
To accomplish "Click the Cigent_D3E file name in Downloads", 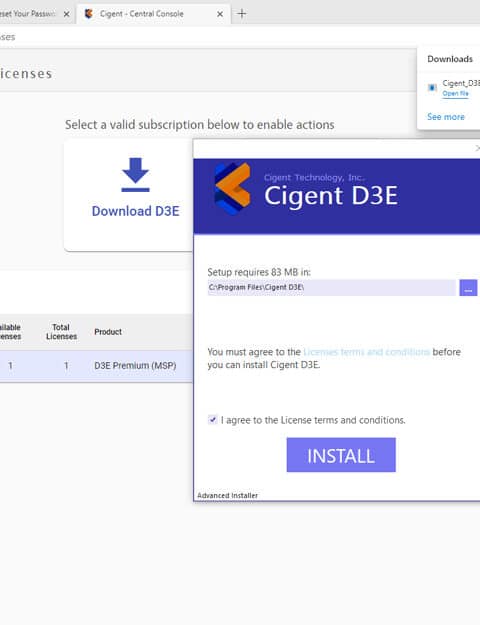I will tap(461, 83).
